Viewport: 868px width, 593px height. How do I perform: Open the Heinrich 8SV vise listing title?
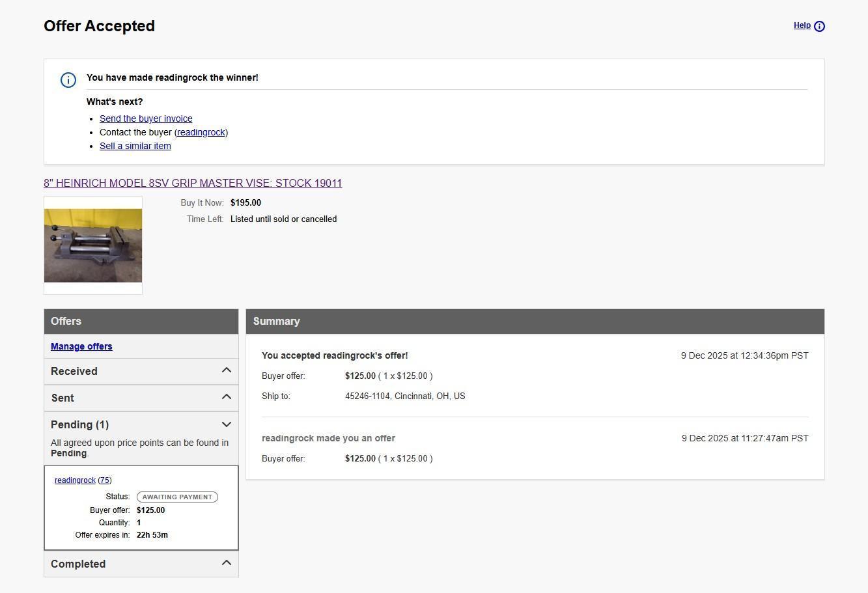pyautogui.click(x=193, y=183)
